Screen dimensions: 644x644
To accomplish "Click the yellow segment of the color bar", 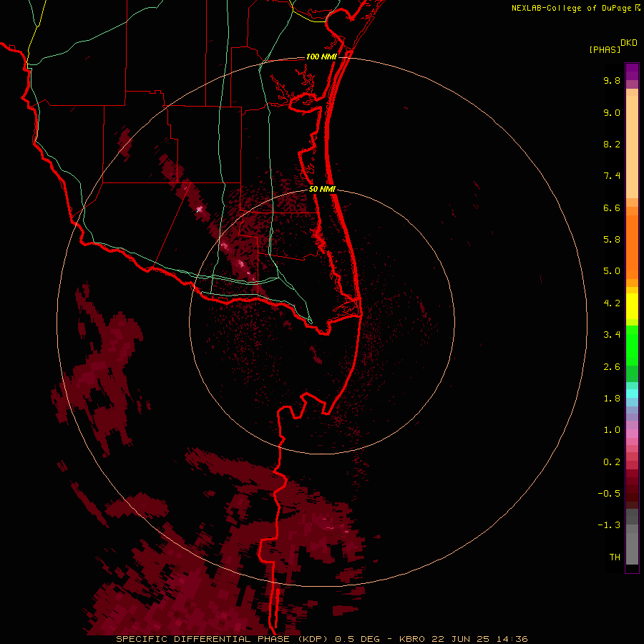I will pyautogui.click(x=632, y=306).
